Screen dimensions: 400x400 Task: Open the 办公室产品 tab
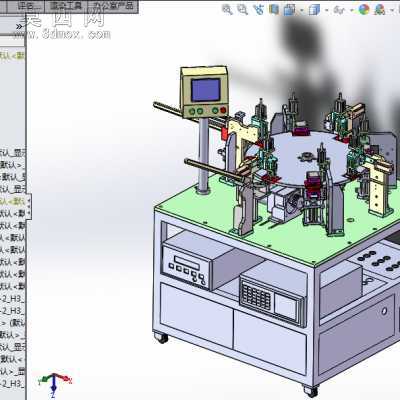point(113,6)
